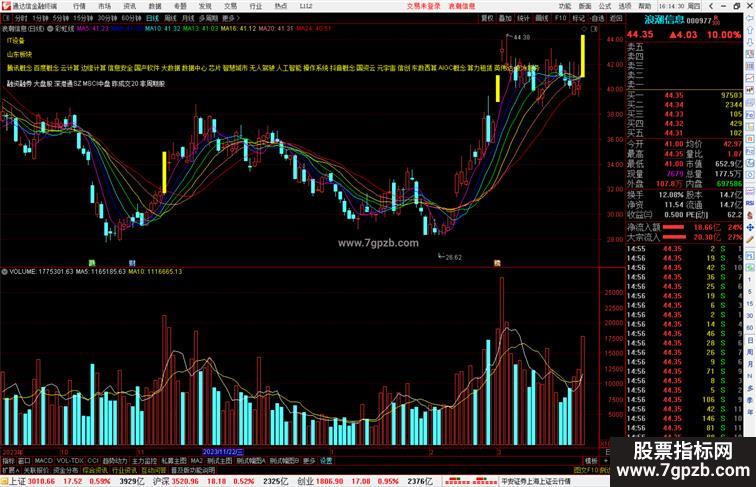This screenshot has width=756, height=487.
Task: Click the stock name 浪潮信息 header
Action: tap(664, 20)
